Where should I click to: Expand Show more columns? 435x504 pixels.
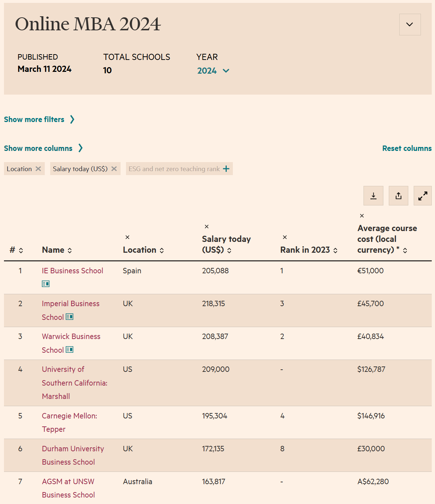[x=43, y=148]
